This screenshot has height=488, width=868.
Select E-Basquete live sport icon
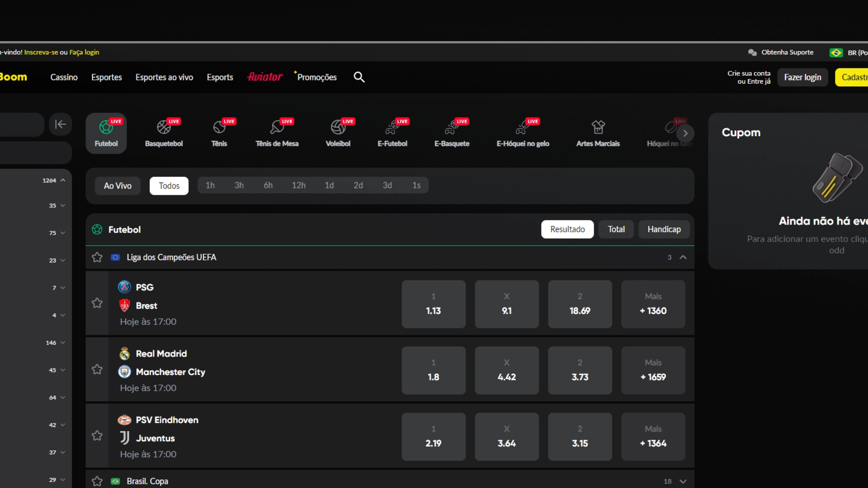tap(452, 133)
